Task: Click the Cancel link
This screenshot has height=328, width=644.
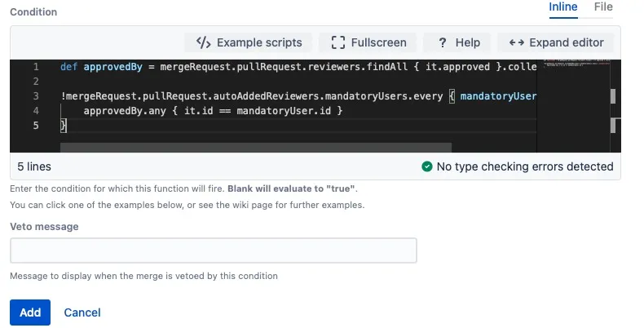Action: point(82,312)
